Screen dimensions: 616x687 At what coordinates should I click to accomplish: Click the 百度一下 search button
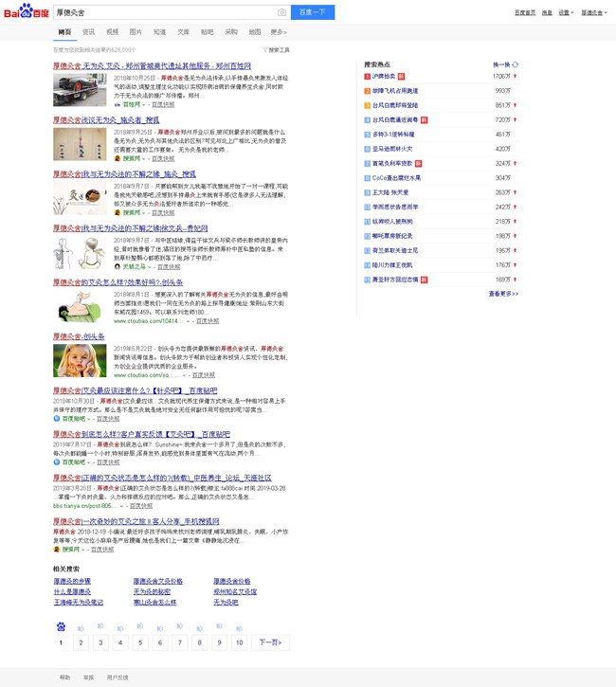(313, 12)
